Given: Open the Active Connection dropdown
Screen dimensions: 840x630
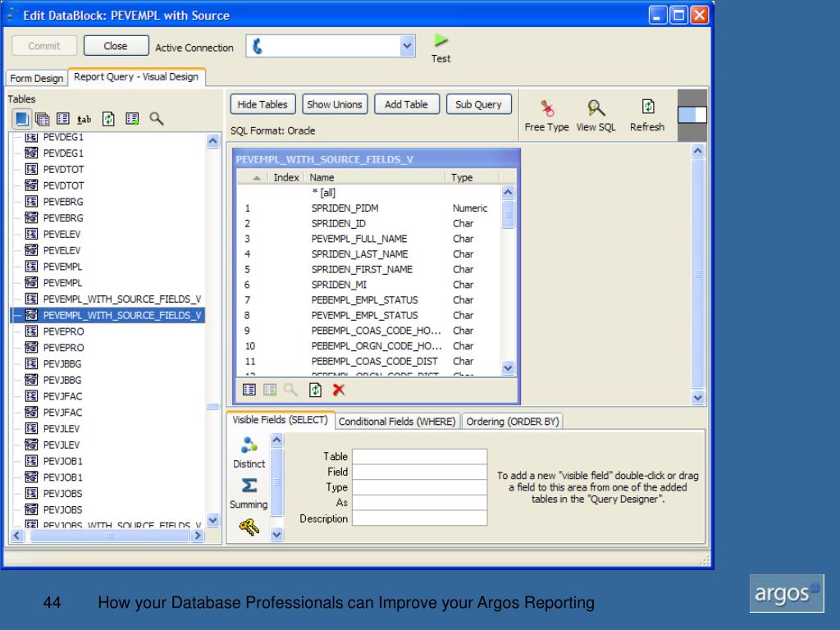Looking at the screenshot, I should 407,46.
